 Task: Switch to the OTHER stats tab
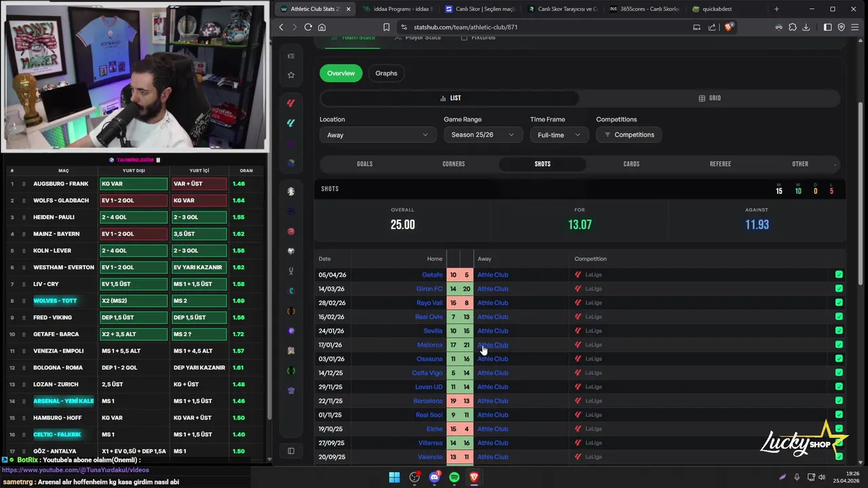(800, 164)
